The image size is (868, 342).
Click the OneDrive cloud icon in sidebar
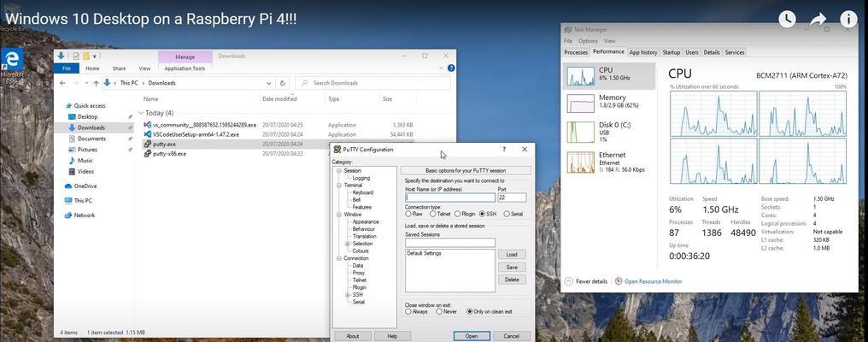coord(68,186)
